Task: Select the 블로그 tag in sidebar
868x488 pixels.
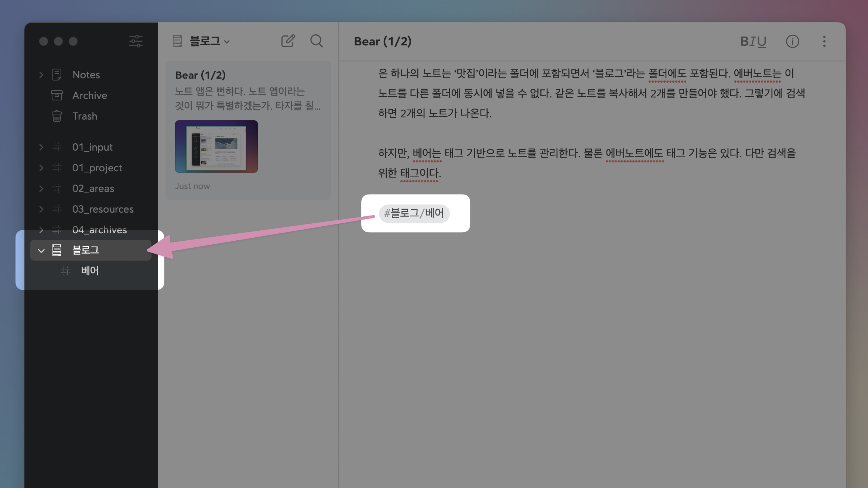Action: point(91,250)
